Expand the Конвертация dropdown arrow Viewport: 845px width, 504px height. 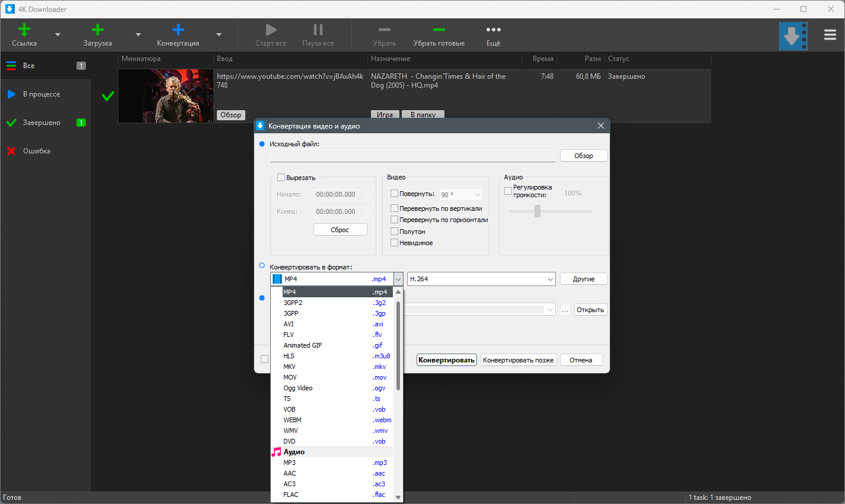coord(219,35)
